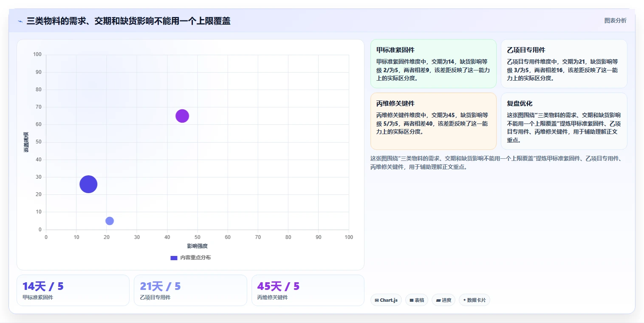Click the lightning icon beside the title
Screen dimensions: 644x323
[x=20, y=21]
